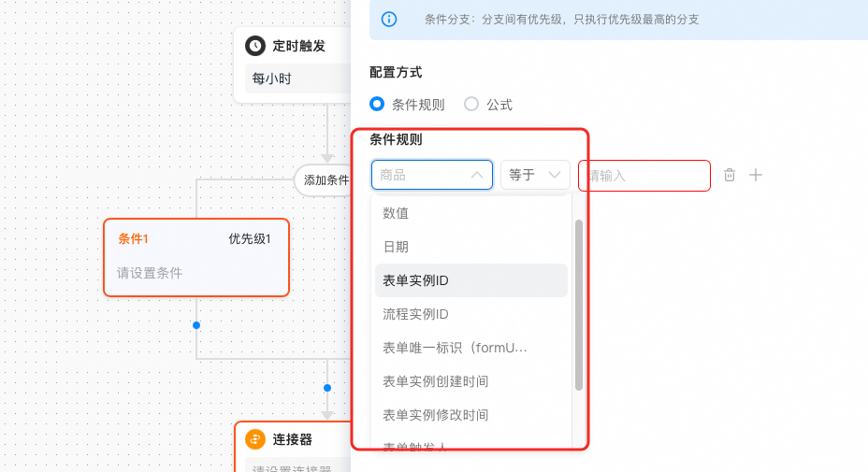Open the 条件1 condition node
Viewport: 868px width, 472px height.
click(x=196, y=257)
